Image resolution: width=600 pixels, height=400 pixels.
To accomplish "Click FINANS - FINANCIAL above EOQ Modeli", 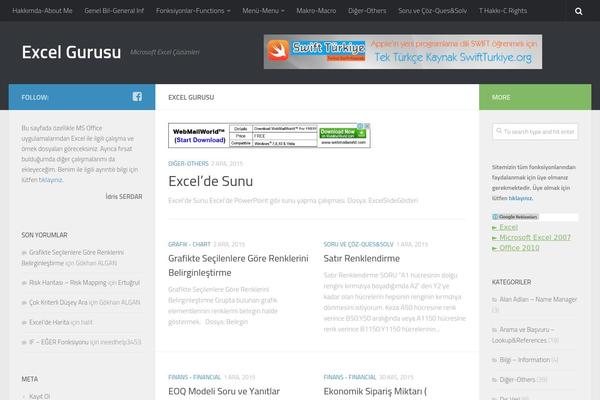I will pyautogui.click(x=194, y=377).
